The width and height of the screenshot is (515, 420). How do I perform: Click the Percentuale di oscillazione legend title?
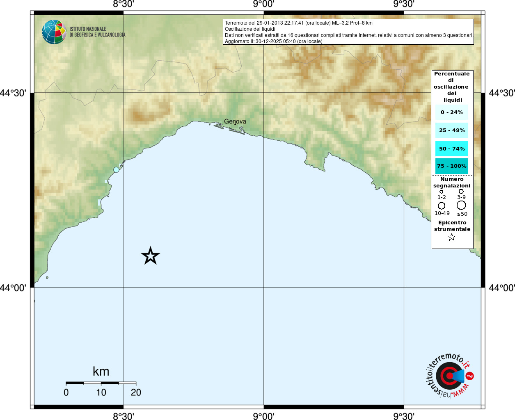pos(452,87)
